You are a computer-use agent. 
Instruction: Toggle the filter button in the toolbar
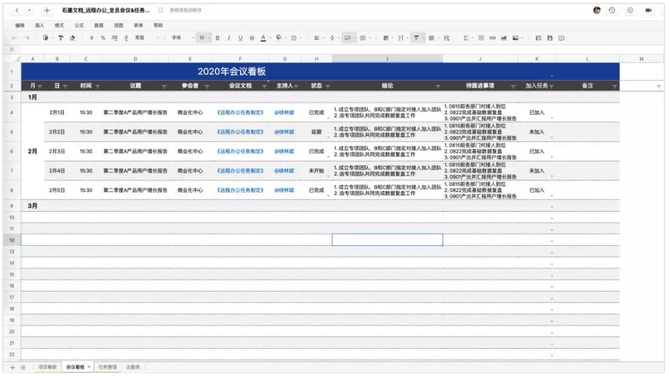(416, 38)
